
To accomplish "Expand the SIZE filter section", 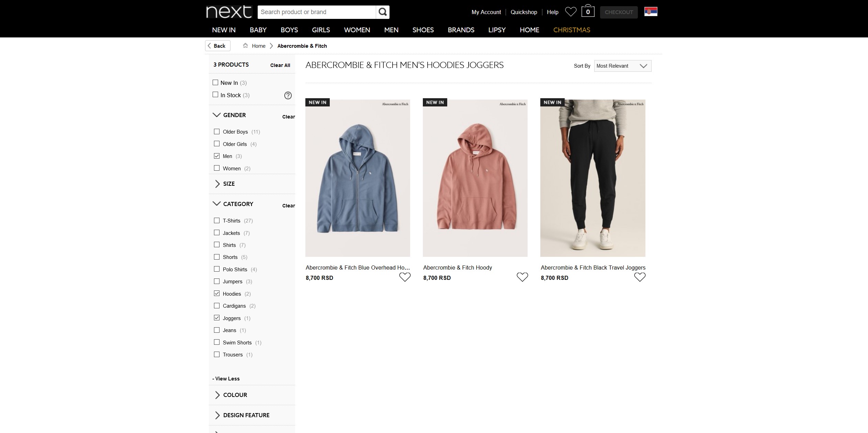I will pos(229,184).
